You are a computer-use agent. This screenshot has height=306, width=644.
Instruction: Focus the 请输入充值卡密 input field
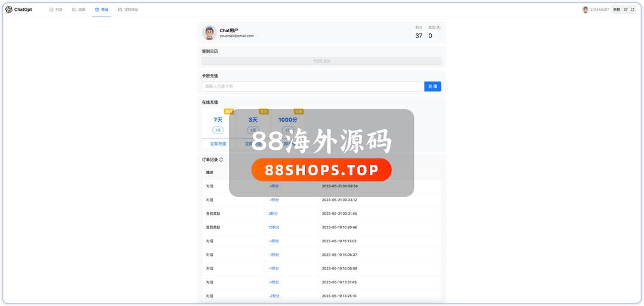pyautogui.click(x=312, y=86)
